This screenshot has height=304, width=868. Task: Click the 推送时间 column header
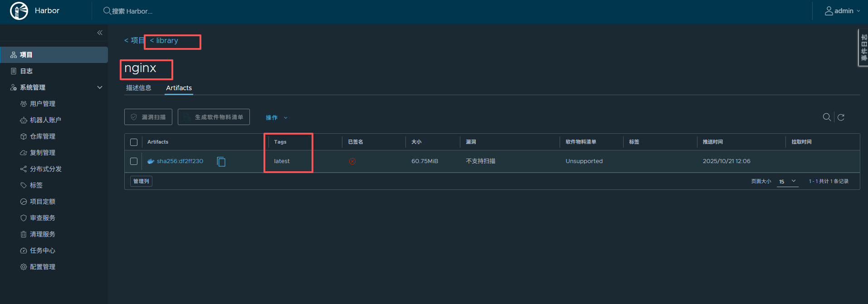click(713, 142)
